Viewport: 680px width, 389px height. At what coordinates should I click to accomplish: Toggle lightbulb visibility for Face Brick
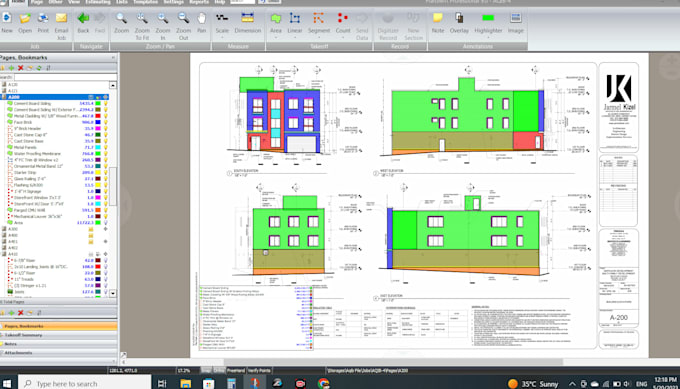pyautogui.click(x=105, y=122)
